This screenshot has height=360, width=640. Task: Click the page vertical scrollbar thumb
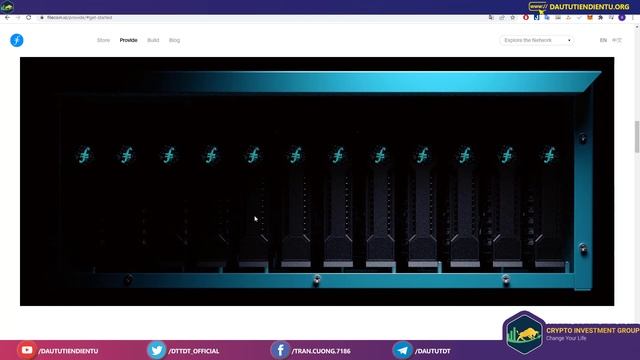click(x=637, y=137)
